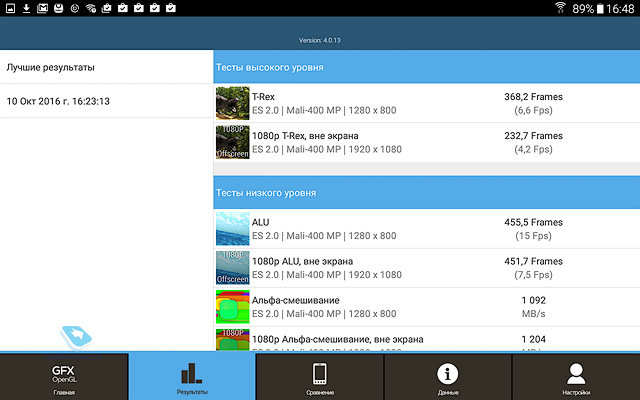640x400 pixels.
Task: Tap the Тесты низкого уровня header
Action: 426,193
